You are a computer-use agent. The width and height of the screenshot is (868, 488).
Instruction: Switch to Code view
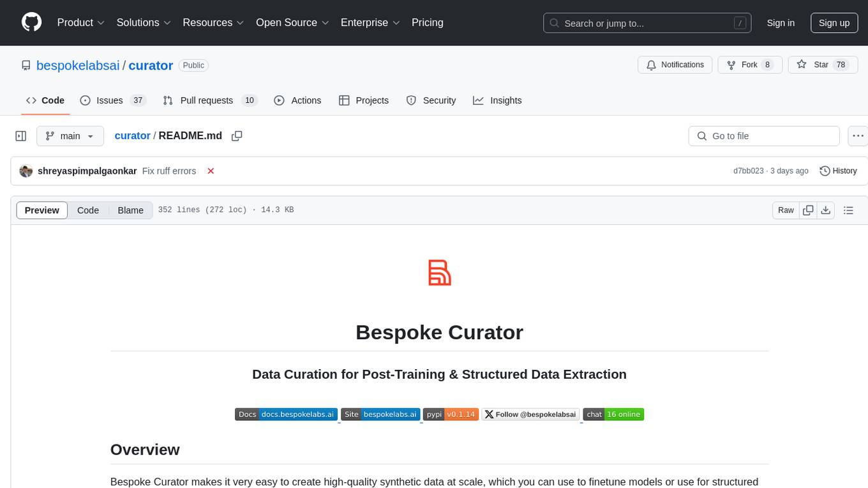tap(88, 210)
